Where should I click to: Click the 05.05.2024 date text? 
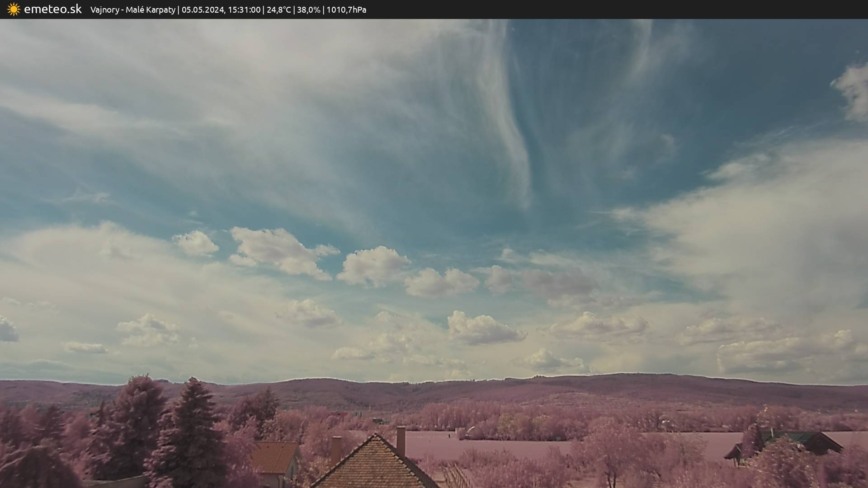click(x=203, y=9)
